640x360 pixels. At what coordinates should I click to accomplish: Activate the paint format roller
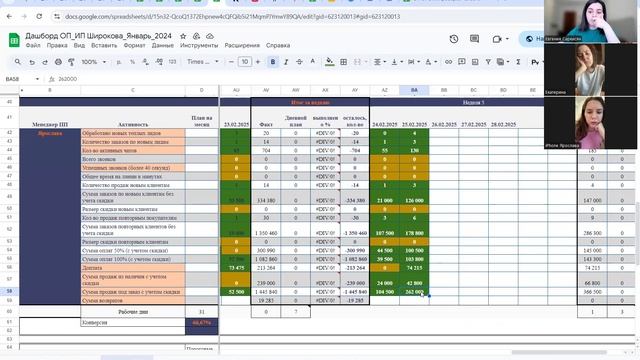tap(71, 62)
